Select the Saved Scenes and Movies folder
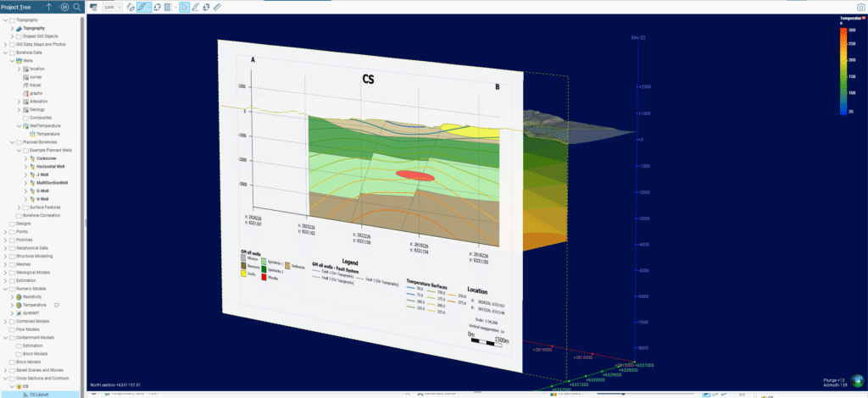Screen dimensions: 868x398 tap(40, 369)
